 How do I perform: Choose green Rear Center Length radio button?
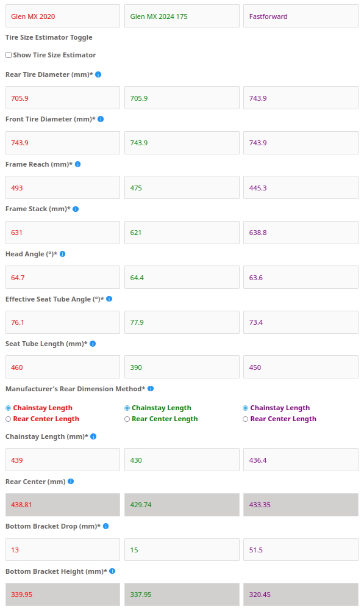pyautogui.click(x=127, y=419)
